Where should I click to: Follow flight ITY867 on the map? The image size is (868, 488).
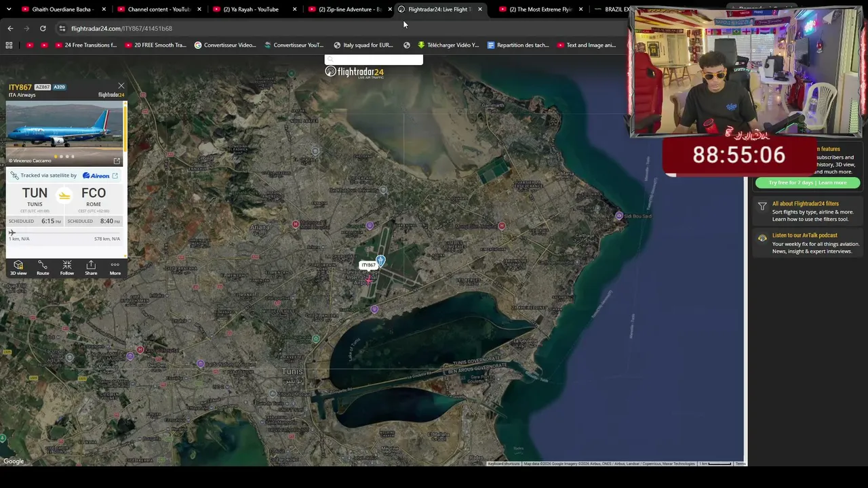(x=67, y=268)
